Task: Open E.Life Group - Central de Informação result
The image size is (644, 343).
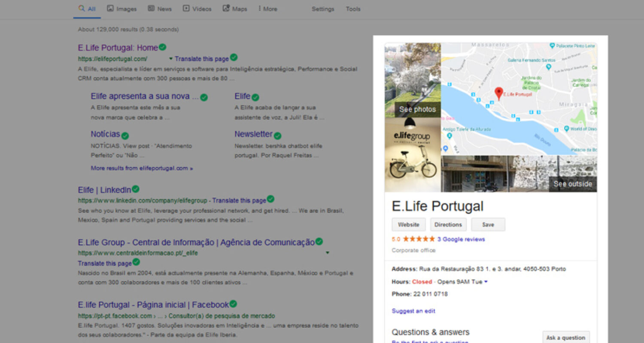Action: pos(196,243)
